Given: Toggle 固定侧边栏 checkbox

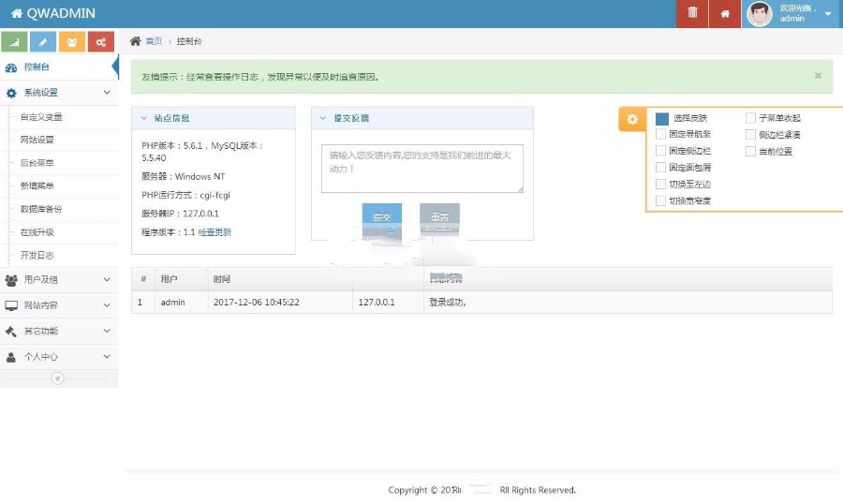Looking at the screenshot, I should [660, 151].
